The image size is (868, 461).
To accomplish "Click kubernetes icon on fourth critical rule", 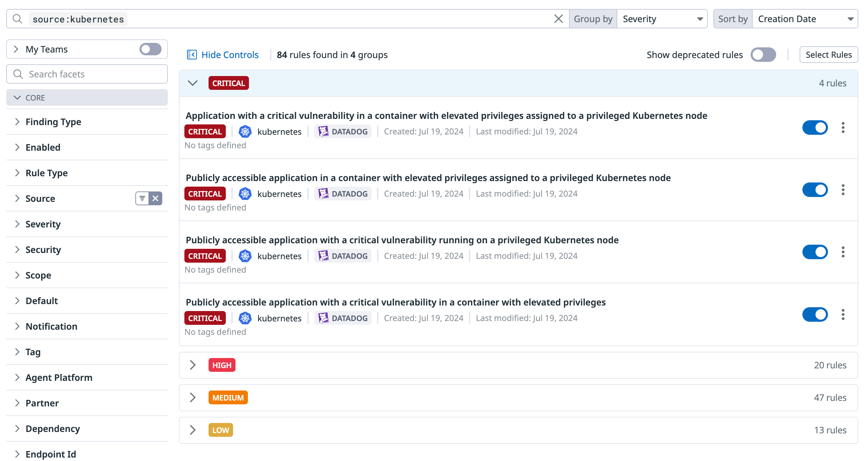I will (245, 318).
